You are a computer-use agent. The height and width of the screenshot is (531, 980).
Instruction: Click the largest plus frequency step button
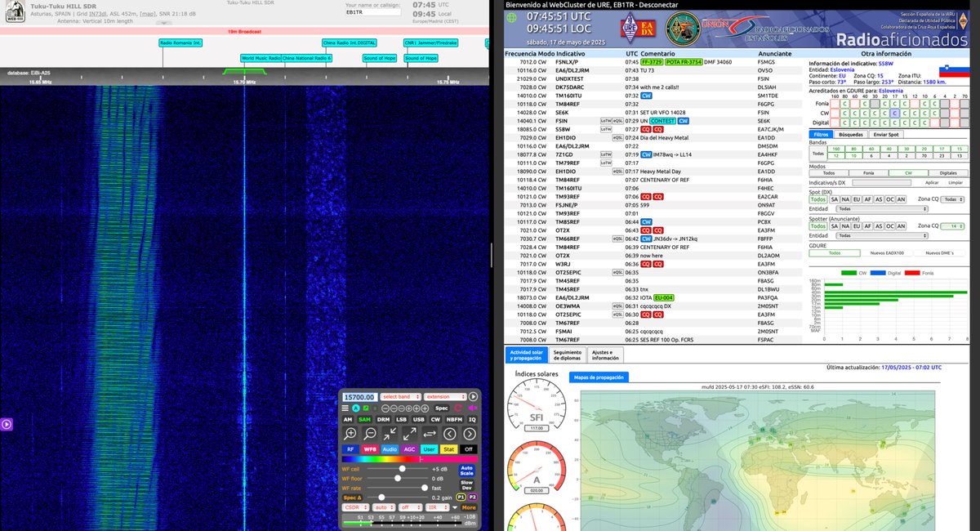point(425,408)
